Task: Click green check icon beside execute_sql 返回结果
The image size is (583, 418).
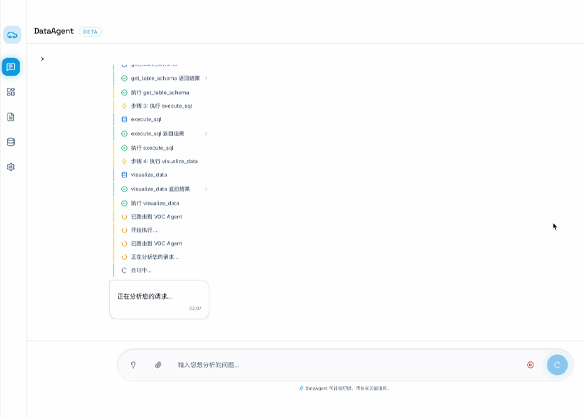Action: tap(124, 134)
